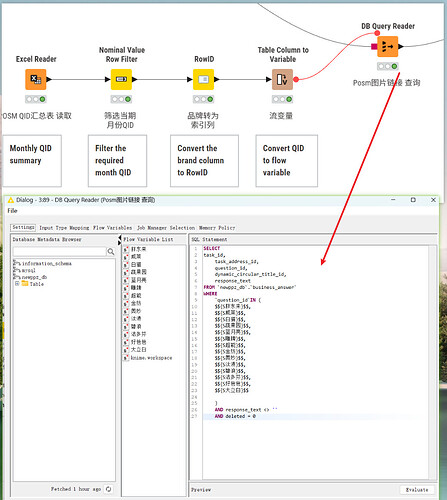Expand the Table folder in newppz_db
The height and width of the screenshot is (500, 447).
[x=17, y=284]
